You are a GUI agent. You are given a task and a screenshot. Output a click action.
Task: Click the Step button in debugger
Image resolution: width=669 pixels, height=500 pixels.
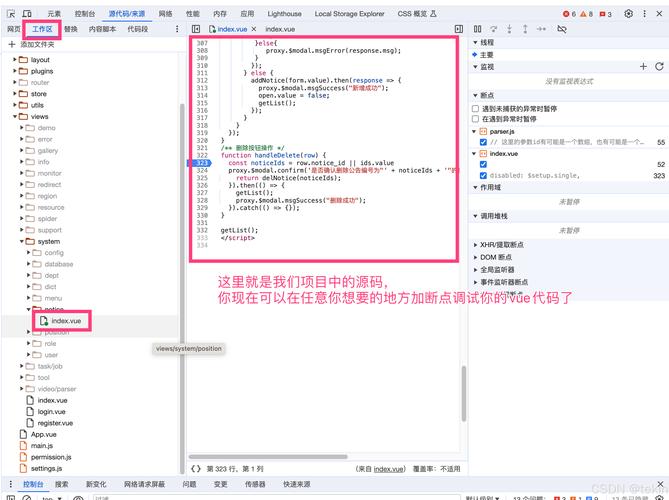click(541, 29)
